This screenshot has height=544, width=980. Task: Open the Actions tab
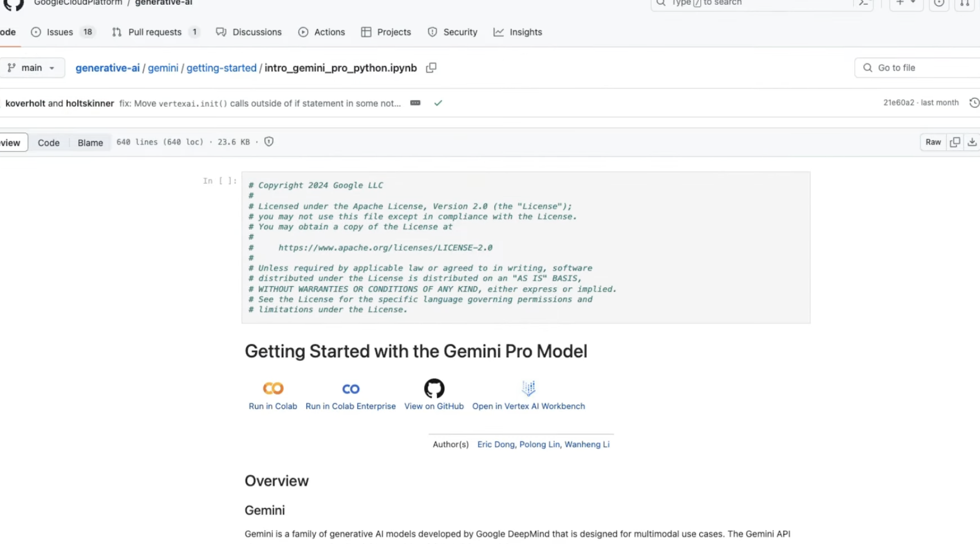(x=322, y=32)
